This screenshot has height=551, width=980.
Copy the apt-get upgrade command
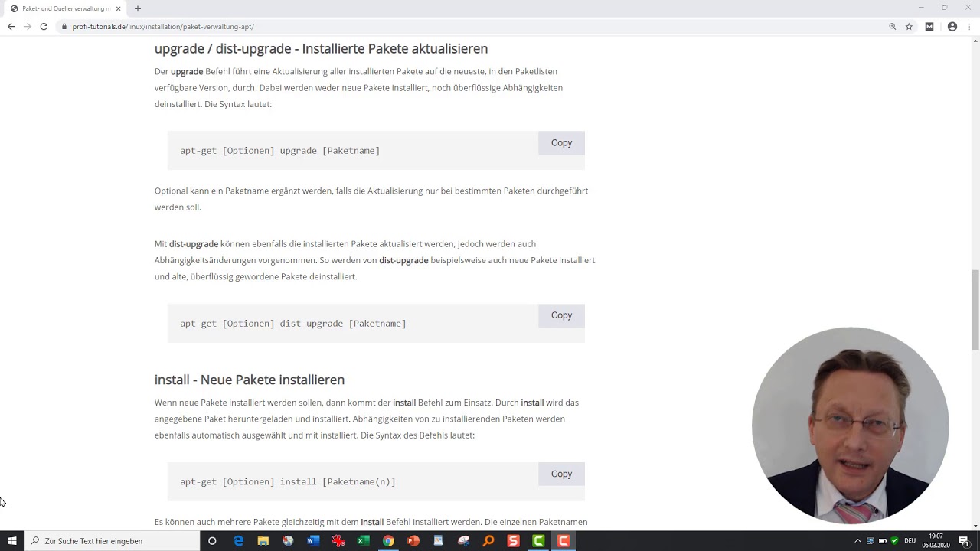pos(561,143)
